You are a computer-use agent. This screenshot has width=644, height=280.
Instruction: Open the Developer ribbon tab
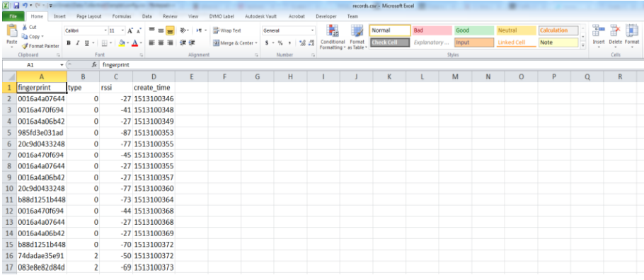[x=326, y=17]
